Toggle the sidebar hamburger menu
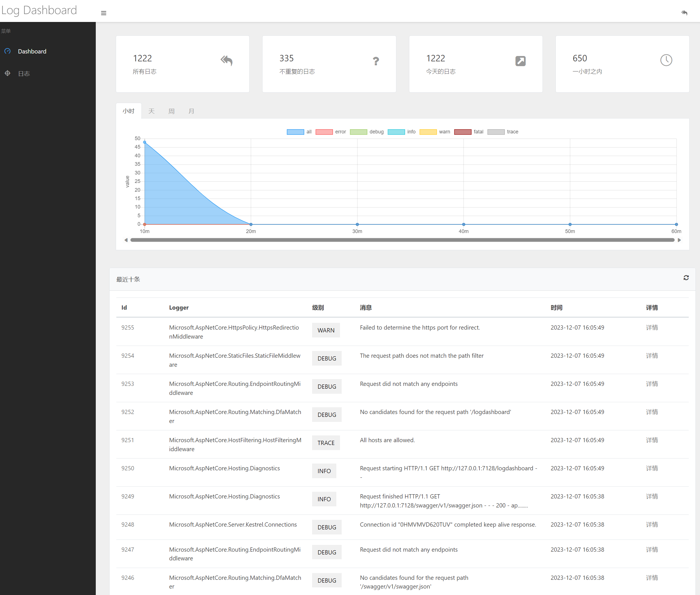700x595 pixels. [x=104, y=13]
